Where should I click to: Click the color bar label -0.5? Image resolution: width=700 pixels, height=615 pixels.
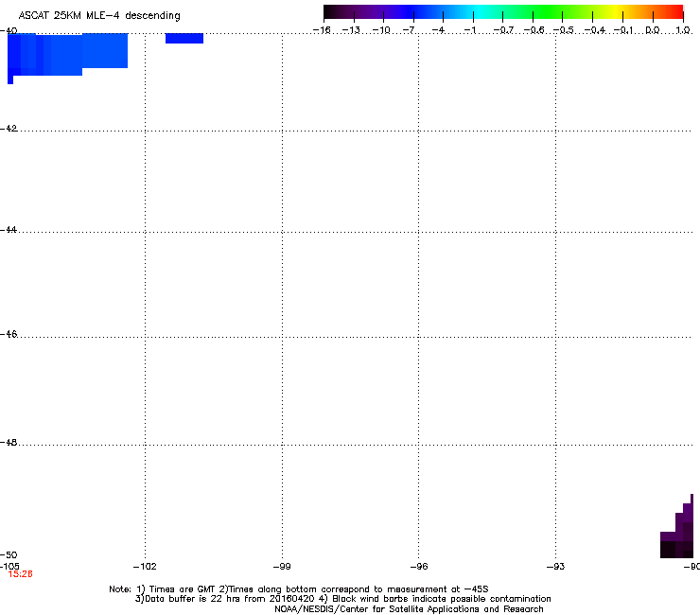[564, 30]
